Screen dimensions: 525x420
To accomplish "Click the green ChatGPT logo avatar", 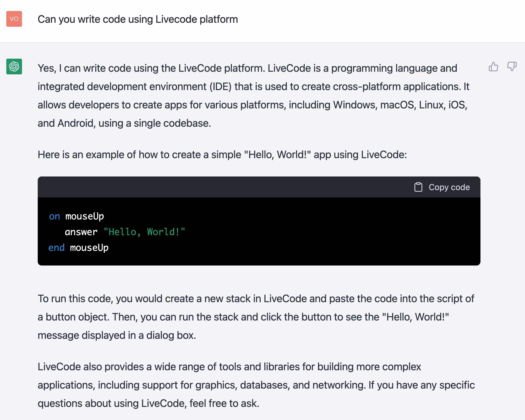I will (14, 67).
